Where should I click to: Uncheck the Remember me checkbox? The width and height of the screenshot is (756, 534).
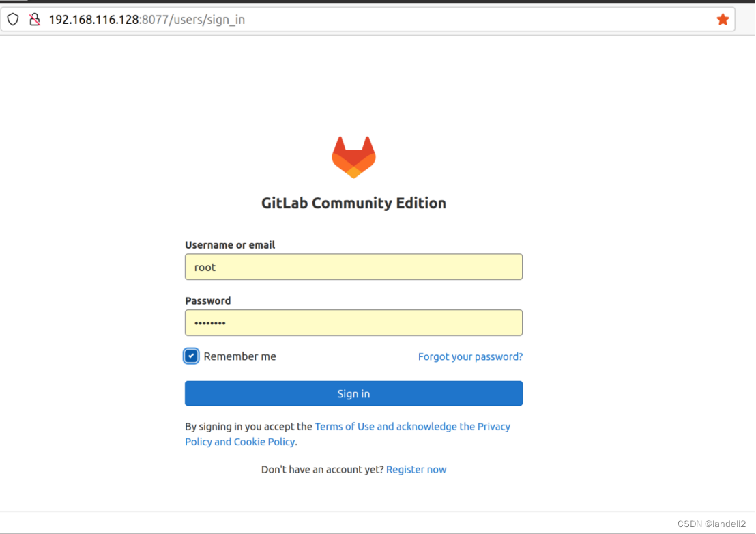191,356
